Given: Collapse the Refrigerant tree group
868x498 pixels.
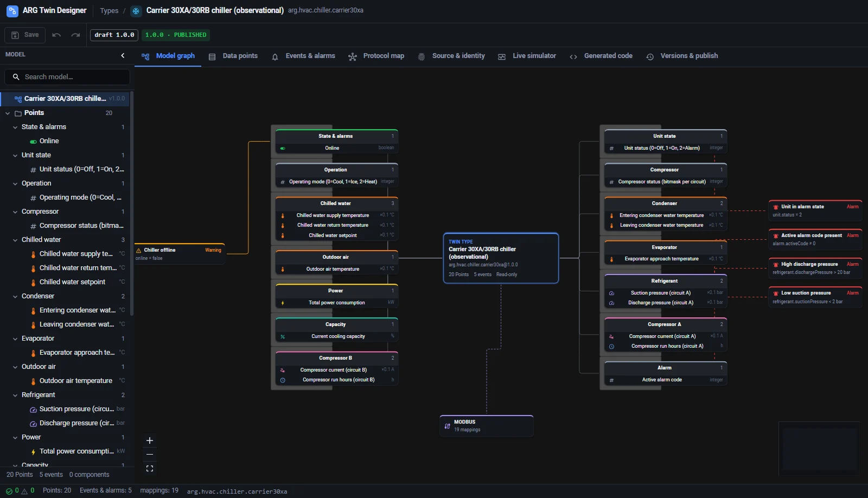Looking at the screenshot, I should [x=15, y=395].
